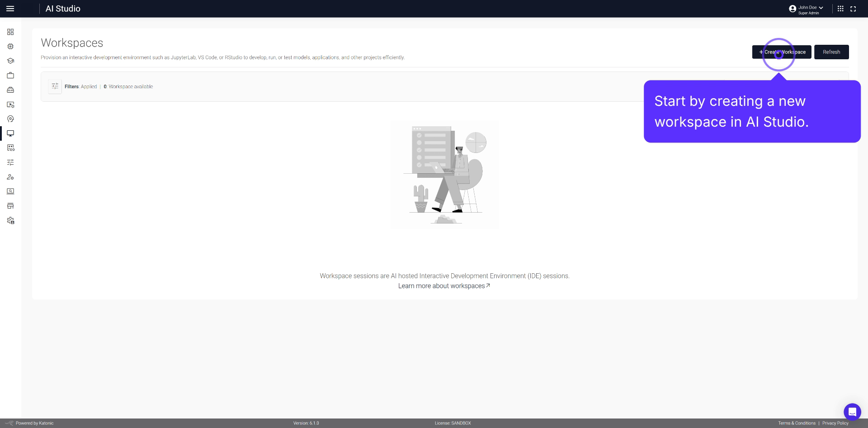Click the Create Workspace button
868x428 pixels.
pyautogui.click(x=782, y=52)
